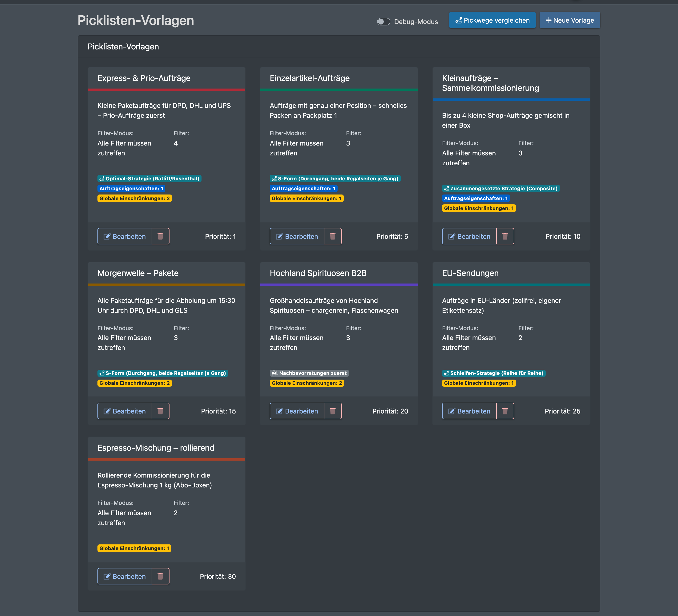Click the Picklisten-Vorlagen page heading
Image resolution: width=678 pixels, height=616 pixels.
[x=136, y=20]
